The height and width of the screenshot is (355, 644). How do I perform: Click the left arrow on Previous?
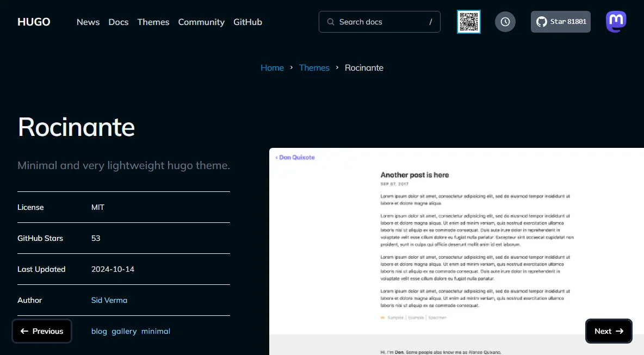coord(24,331)
